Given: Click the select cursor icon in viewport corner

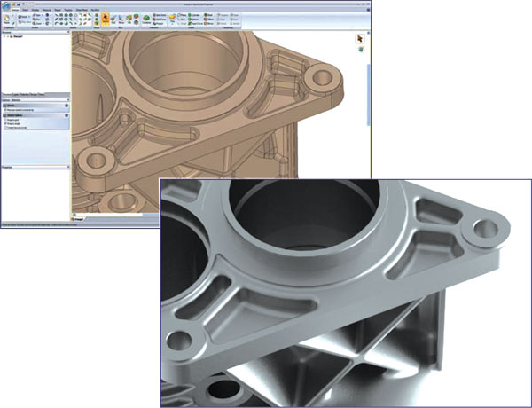Looking at the screenshot, I should (x=360, y=39).
